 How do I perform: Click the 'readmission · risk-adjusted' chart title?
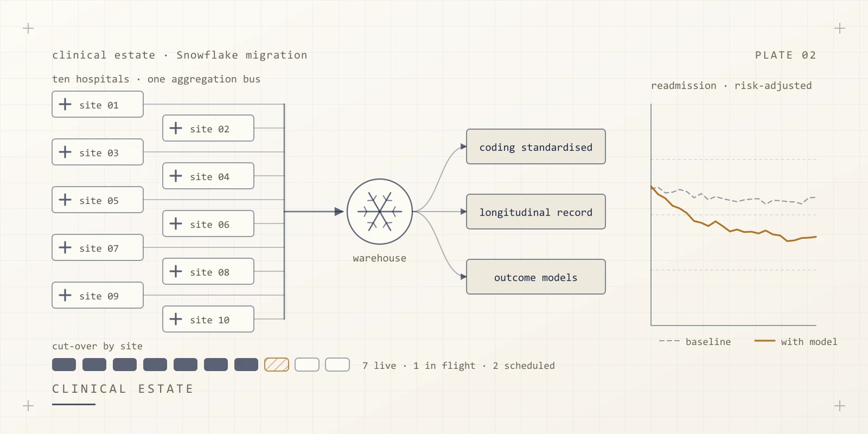pos(731,86)
